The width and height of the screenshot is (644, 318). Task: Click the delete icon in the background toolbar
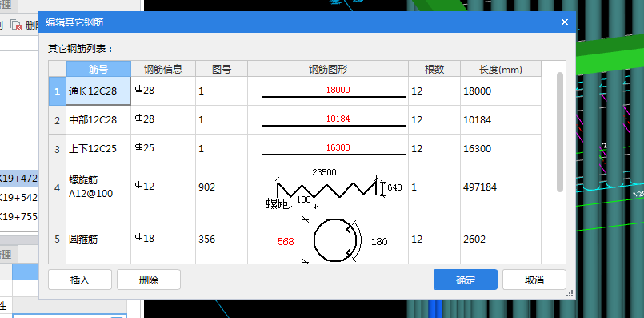[x=17, y=26]
